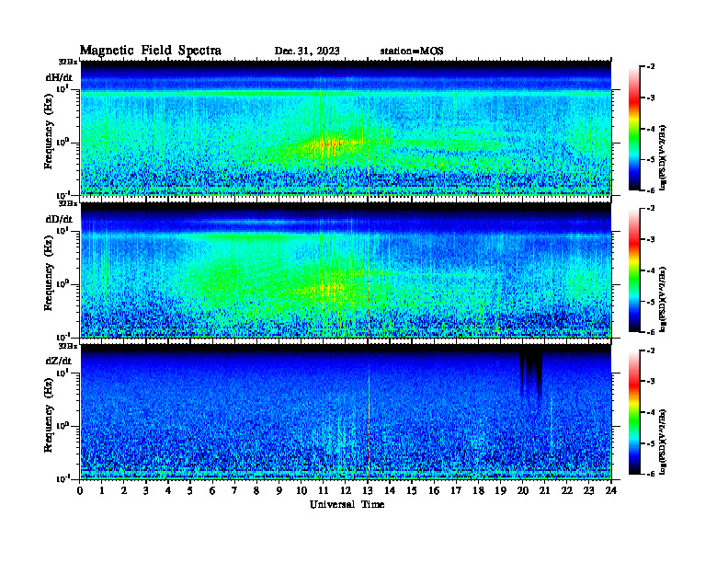This screenshot has height=563, width=728.
Task: Click the -3 tick on dD/dt color bar
Action: click(651, 239)
